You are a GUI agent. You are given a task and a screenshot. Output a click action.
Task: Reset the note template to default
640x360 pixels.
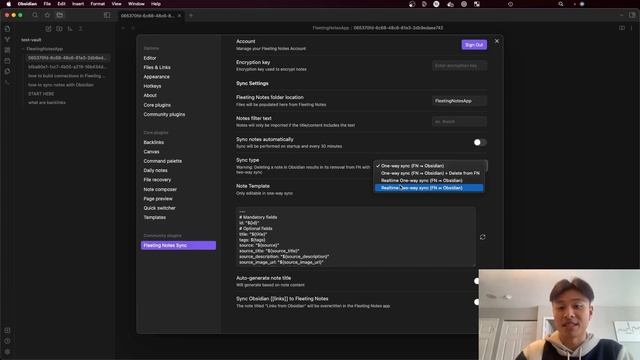(482, 237)
